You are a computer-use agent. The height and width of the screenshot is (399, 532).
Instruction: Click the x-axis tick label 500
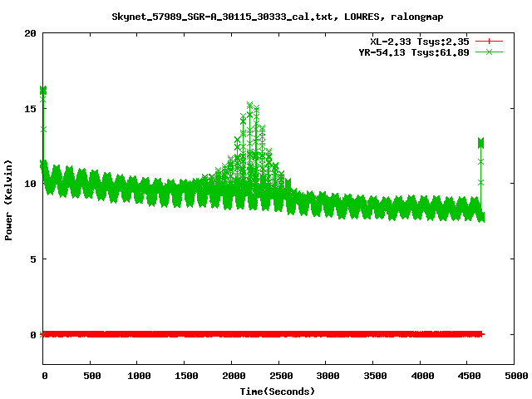pos(92,376)
